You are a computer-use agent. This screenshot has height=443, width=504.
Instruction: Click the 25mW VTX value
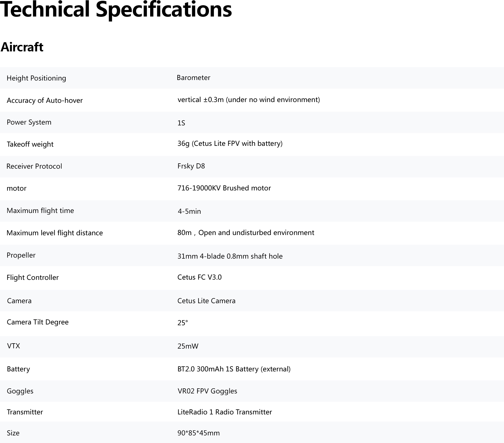tap(188, 346)
